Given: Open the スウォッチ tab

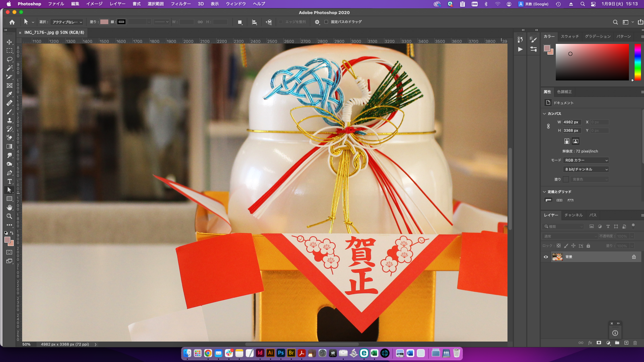Looking at the screenshot, I should 570,36.
